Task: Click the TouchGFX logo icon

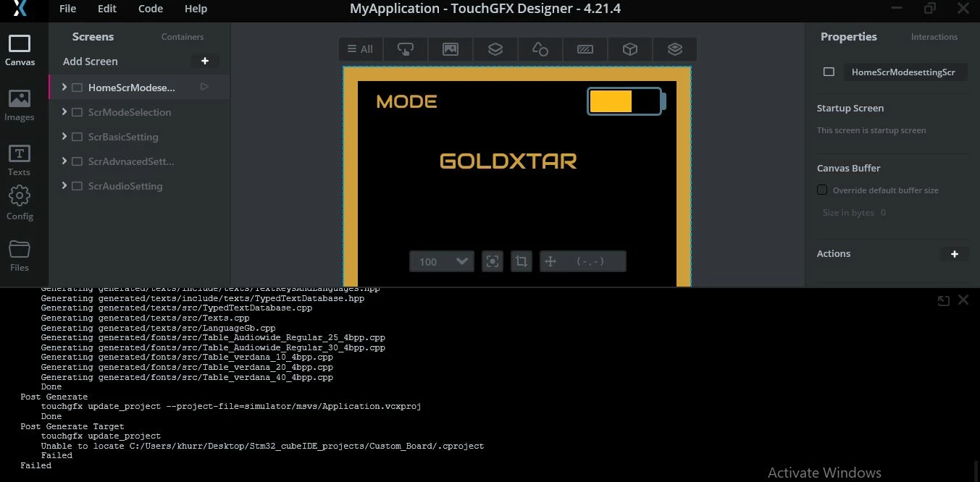Action: (x=20, y=9)
